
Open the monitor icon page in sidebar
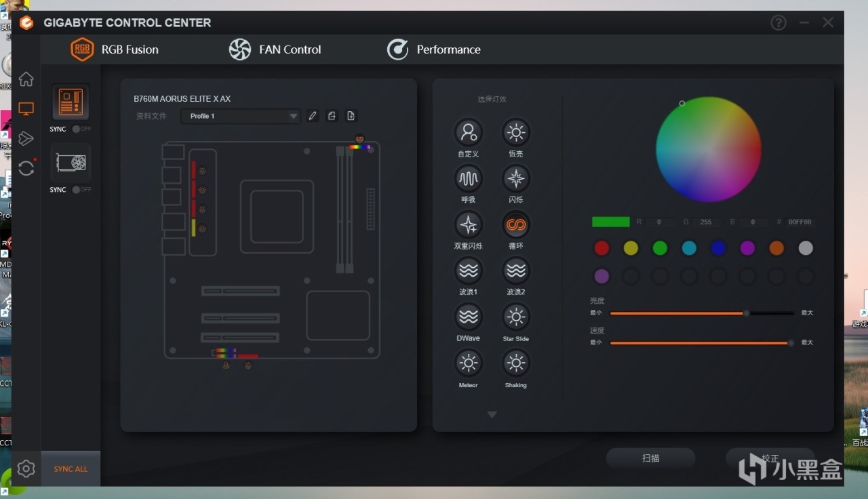26,108
